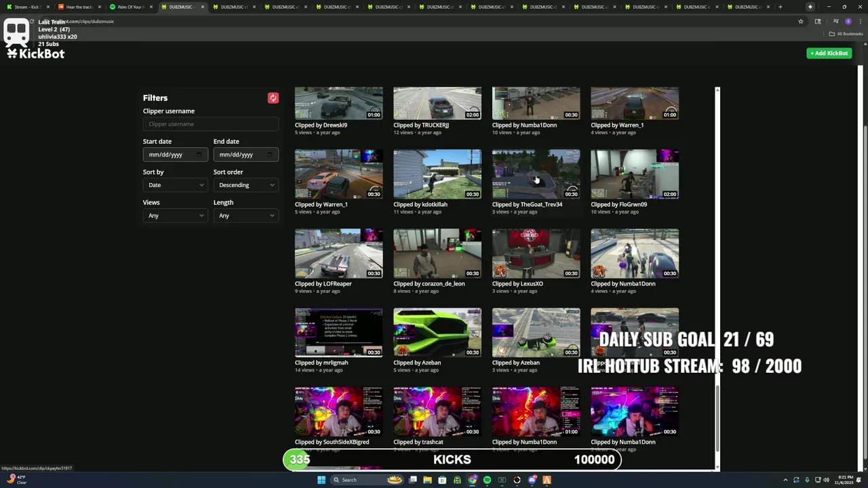
Task: Click the "Clipped by Warren_1" 5 views title
Action: pos(321,204)
